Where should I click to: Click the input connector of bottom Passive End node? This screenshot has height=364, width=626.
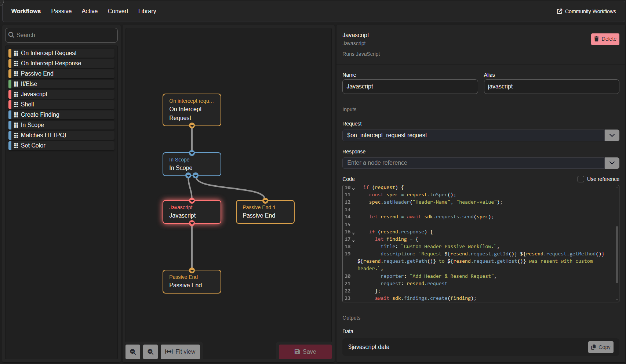[192, 270]
